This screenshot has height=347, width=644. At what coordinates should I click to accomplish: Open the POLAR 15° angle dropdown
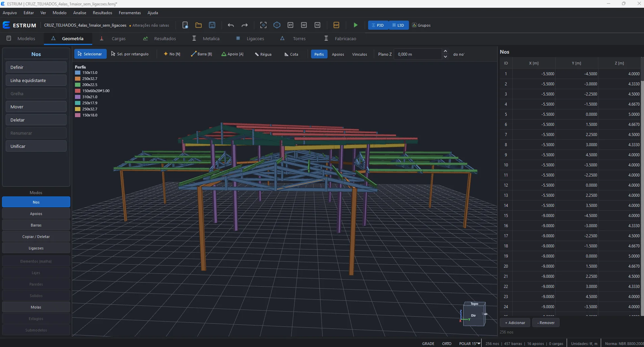(x=470, y=344)
